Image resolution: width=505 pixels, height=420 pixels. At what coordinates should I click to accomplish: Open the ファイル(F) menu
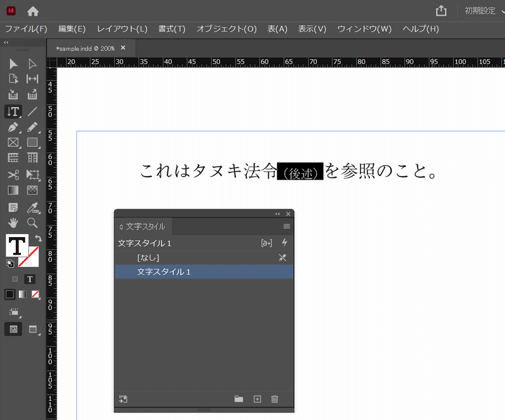tap(26, 29)
